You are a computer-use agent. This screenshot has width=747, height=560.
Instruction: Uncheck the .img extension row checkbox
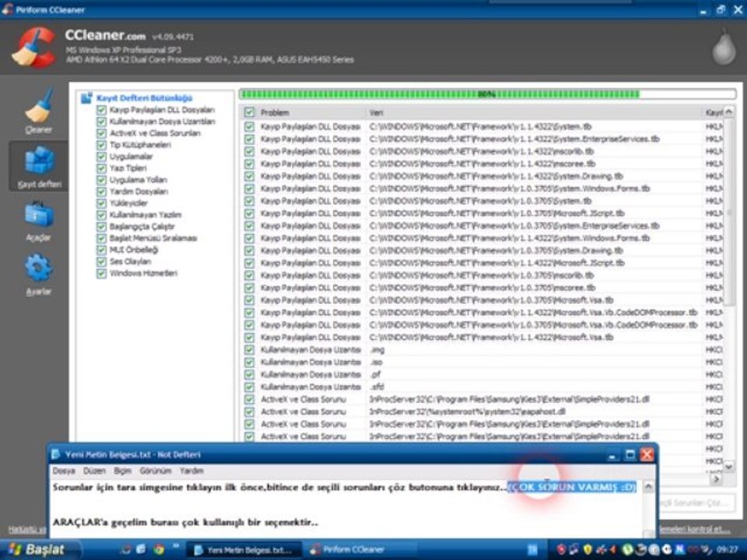click(249, 350)
